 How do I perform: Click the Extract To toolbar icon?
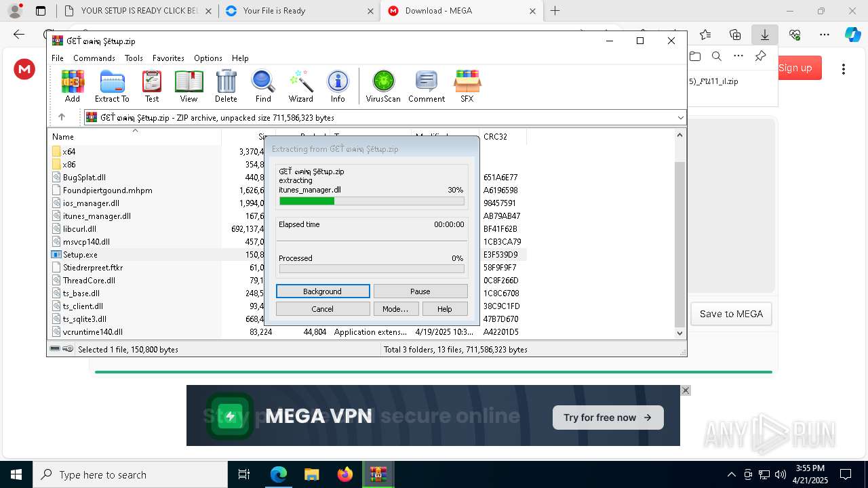click(112, 86)
